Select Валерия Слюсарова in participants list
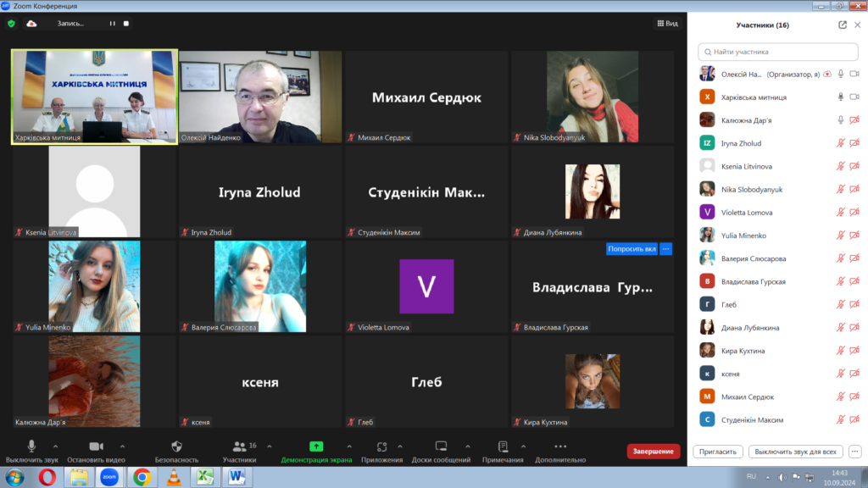The image size is (868, 488). click(x=778, y=258)
